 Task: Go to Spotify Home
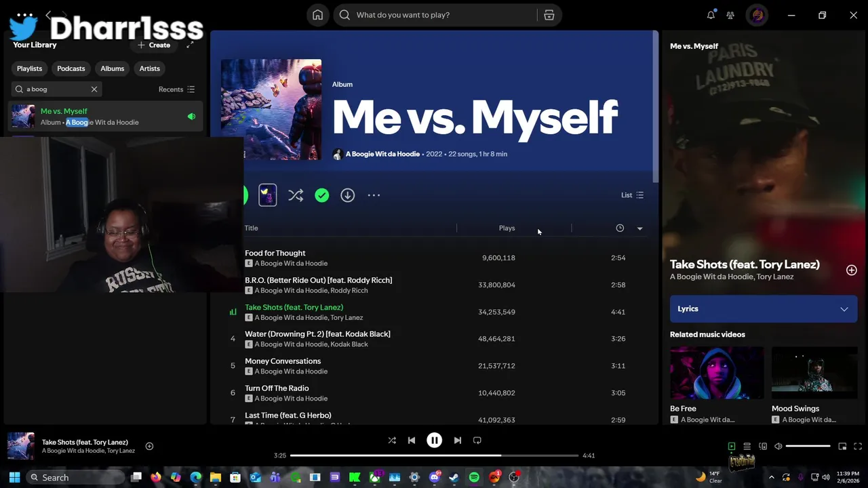[x=317, y=15]
